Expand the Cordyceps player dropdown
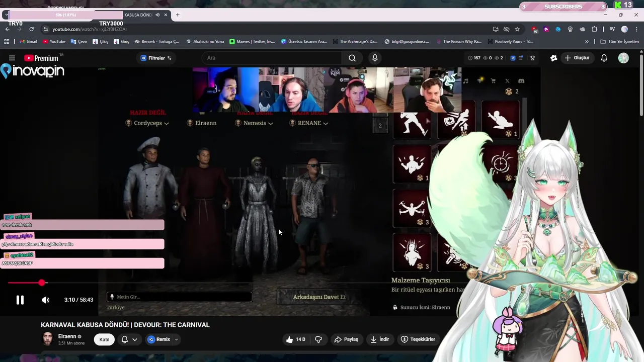 (x=166, y=123)
